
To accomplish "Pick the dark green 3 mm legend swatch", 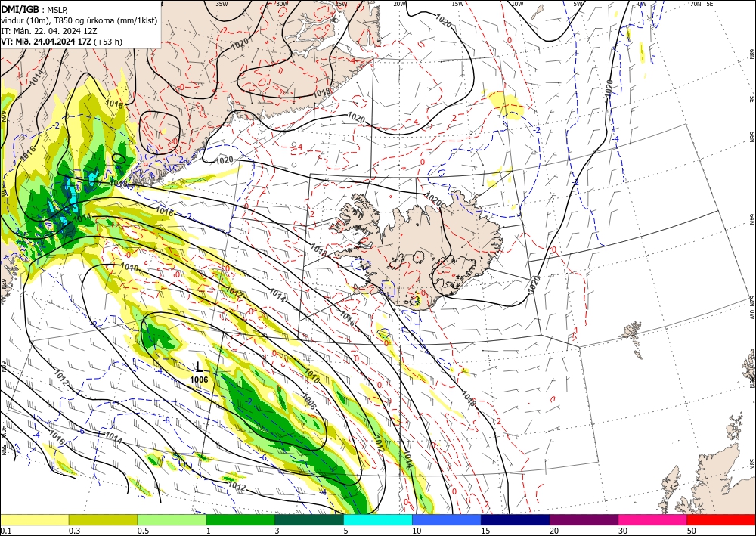I will pyautogui.click(x=309, y=519).
